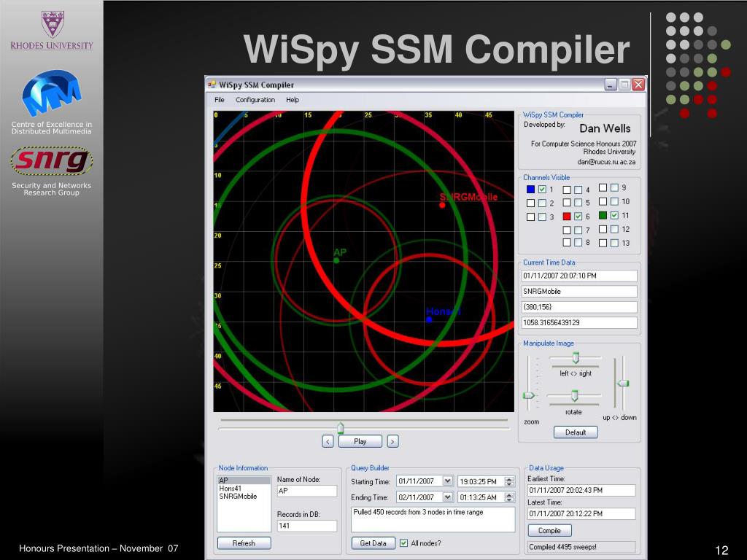
Task: Show channel 10 by ticking its checkbox
Action: point(614,201)
